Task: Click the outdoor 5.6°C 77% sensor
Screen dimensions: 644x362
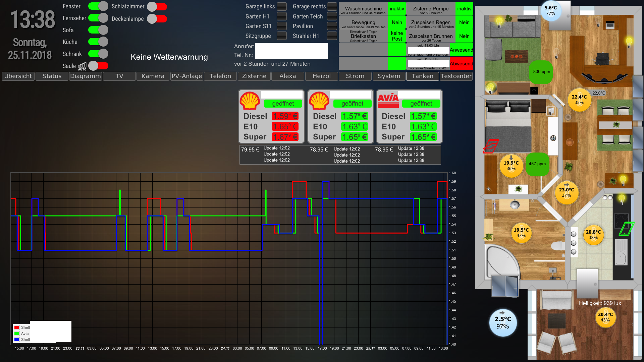Action: pos(551,11)
